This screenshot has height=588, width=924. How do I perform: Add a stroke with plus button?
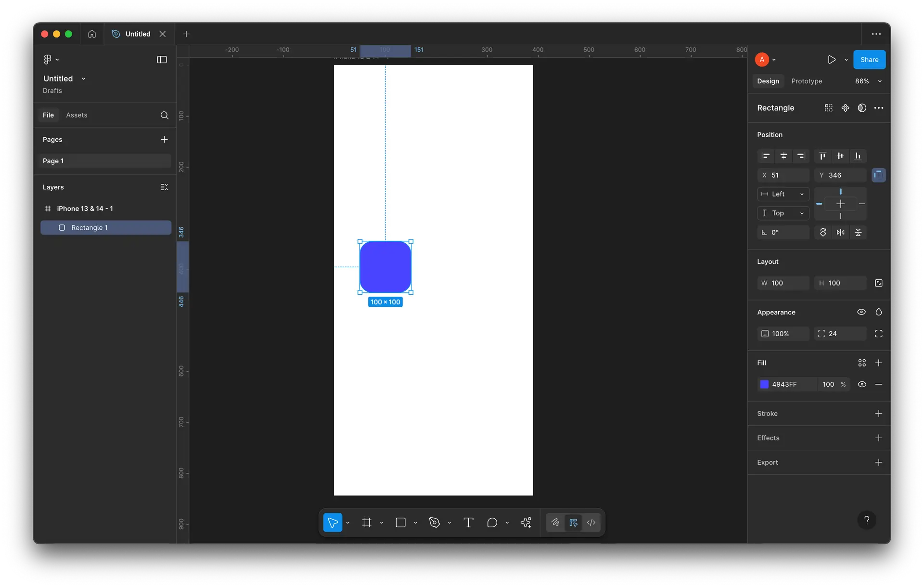(x=878, y=414)
